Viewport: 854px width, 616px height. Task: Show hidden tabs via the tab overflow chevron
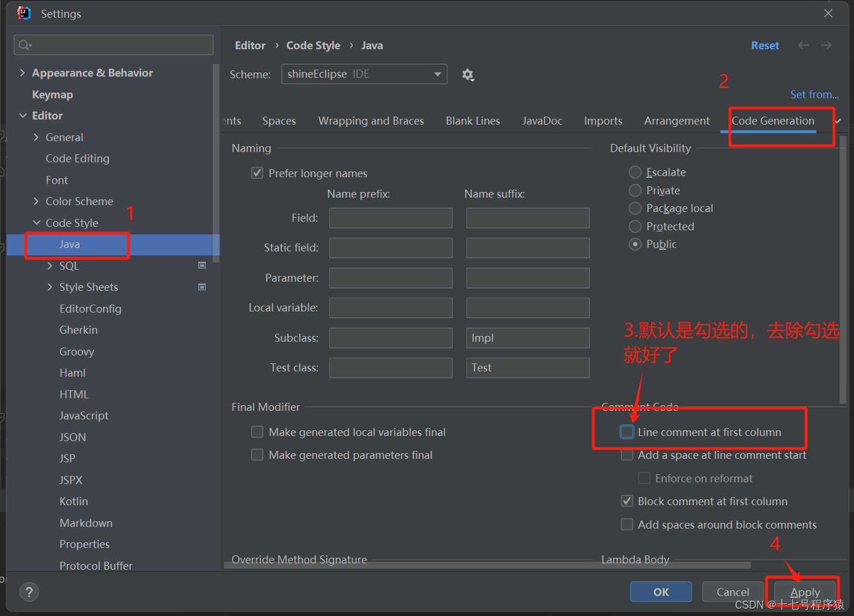[x=838, y=121]
